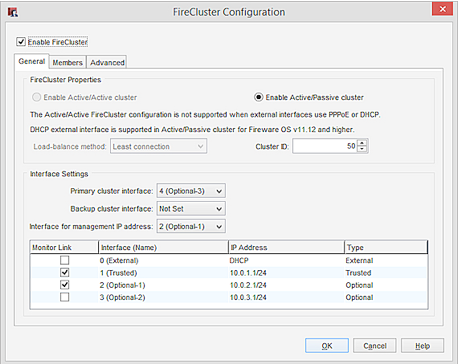458x364 pixels.
Task: Uncheck Monitor Link for 2 (Optional-1)
Action: coord(65,285)
